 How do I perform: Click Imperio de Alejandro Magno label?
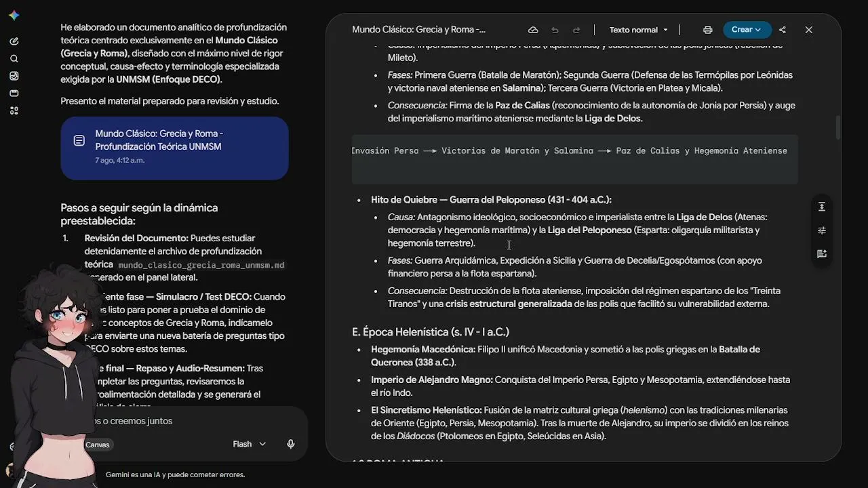432,380
